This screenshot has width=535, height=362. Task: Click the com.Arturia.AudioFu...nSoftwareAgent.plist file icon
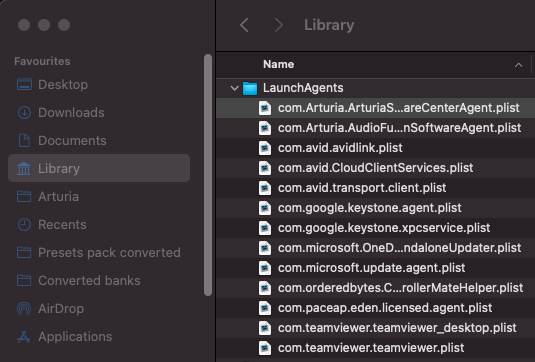(x=265, y=128)
